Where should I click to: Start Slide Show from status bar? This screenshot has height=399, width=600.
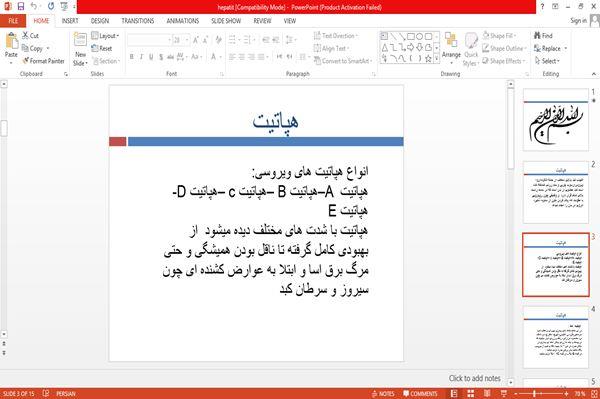coord(504,394)
